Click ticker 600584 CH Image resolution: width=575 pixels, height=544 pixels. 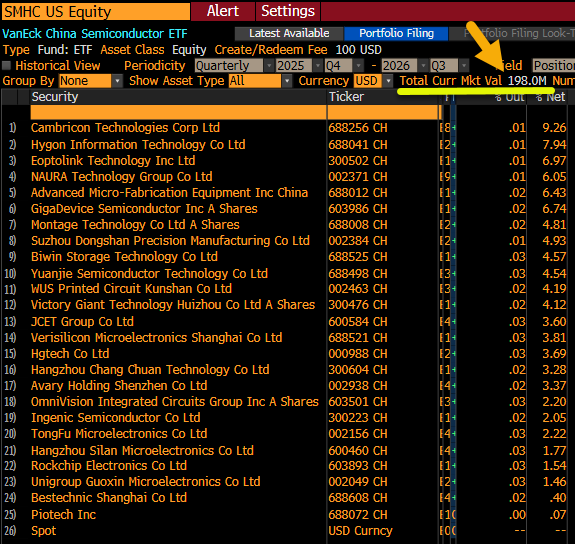tap(358, 322)
